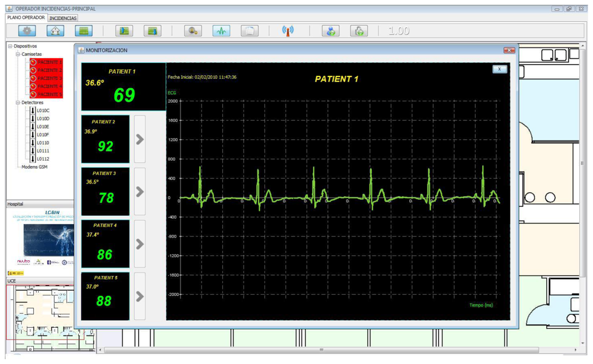Click the user with arrow toolbar icon

point(331,31)
